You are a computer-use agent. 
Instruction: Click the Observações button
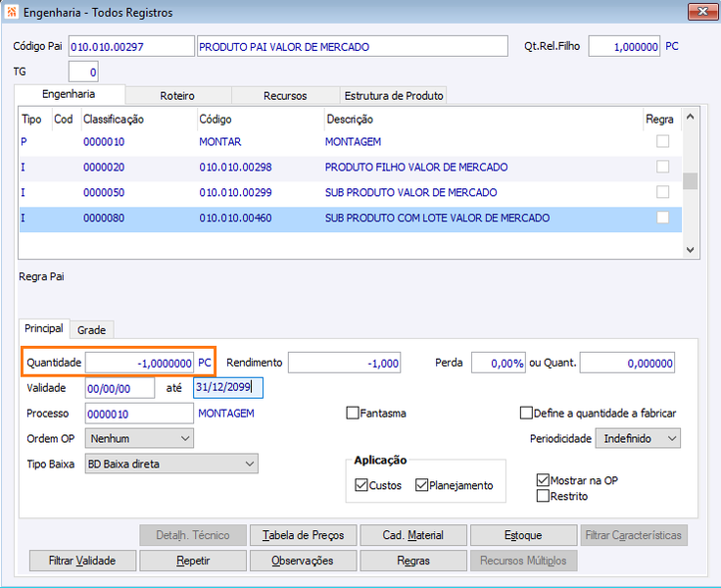pyautogui.click(x=303, y=561)
